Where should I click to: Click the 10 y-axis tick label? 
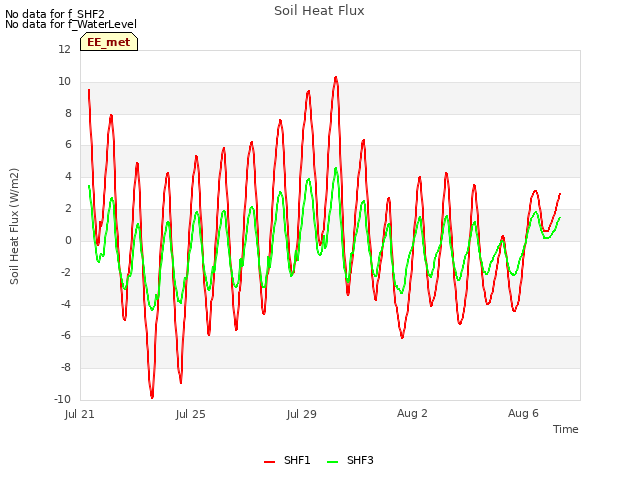click(64, 81)
